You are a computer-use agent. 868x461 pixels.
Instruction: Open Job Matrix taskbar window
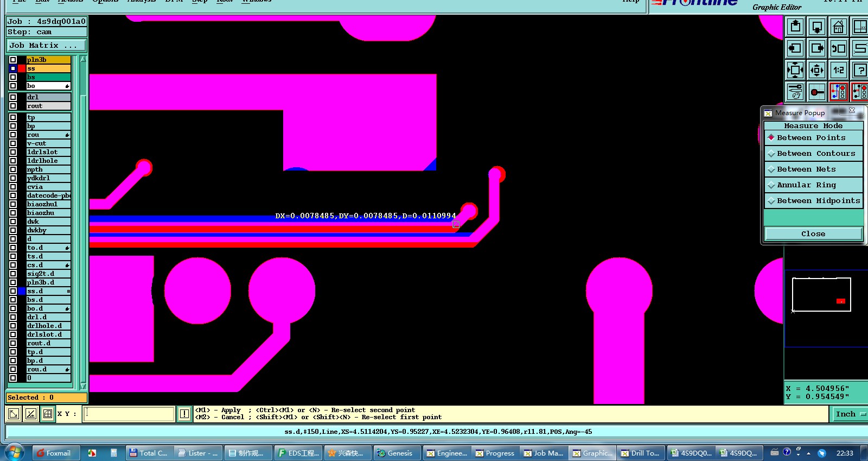click(544, 453)
